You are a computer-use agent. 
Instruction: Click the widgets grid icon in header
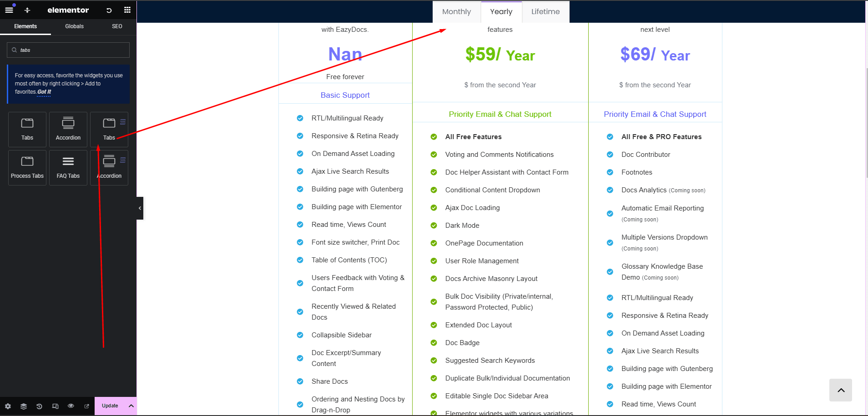pos(127,10)
